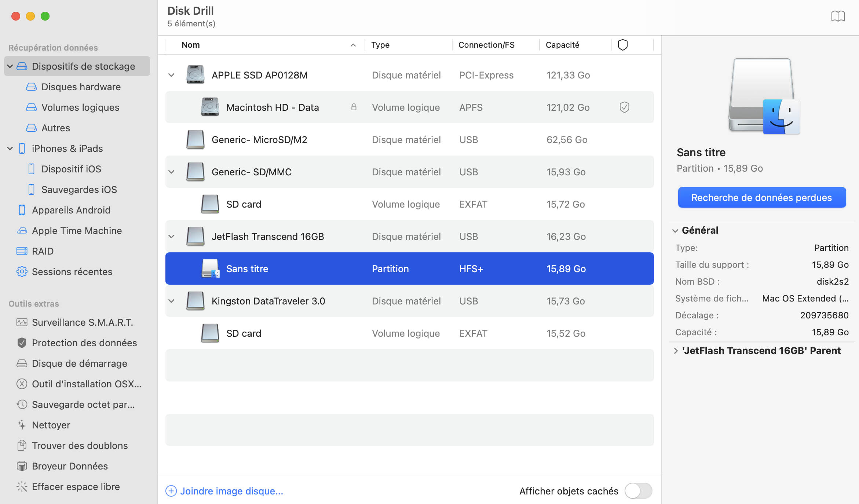Click the RAID sidebar icon
859x504 pixels.
click(x=22, y=250)
